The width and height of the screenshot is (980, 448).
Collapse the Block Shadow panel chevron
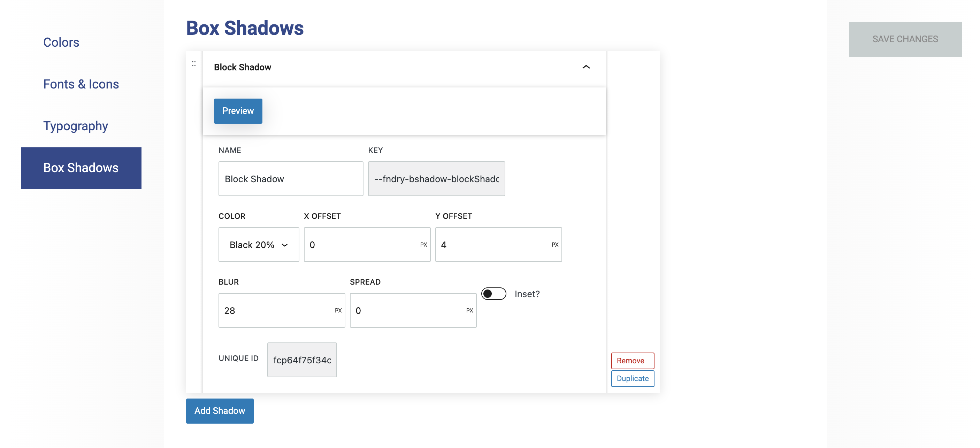(586, 67)
